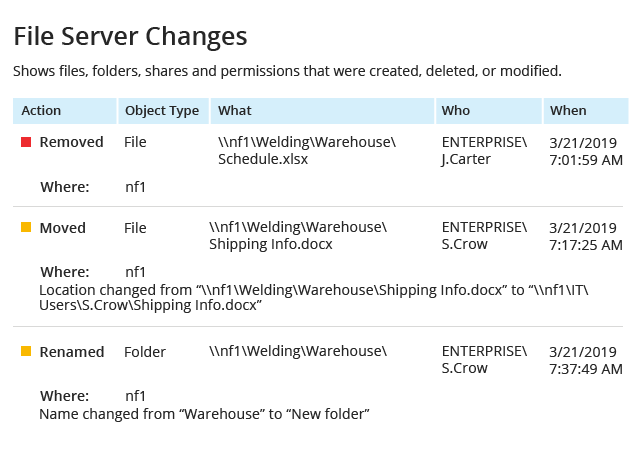The width and height of the screenshot is (640, 450).
Task: Click the yellow Moved status square
Action: [x=26, y=227]
